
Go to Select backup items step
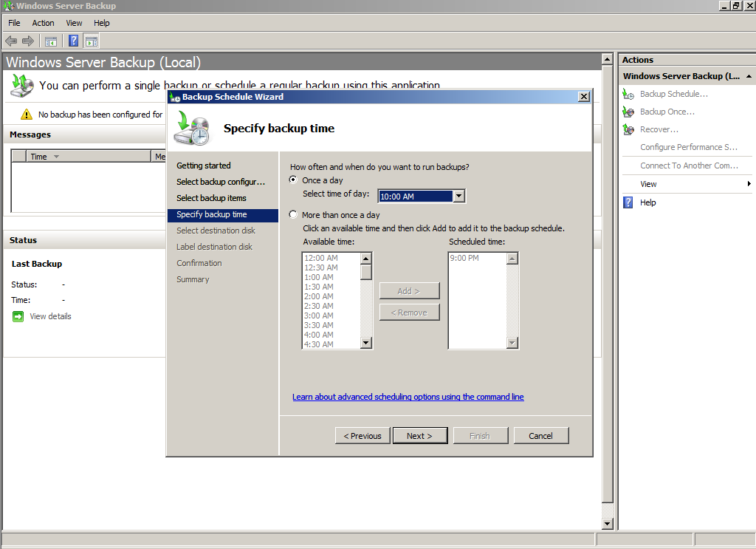(211, 198)
